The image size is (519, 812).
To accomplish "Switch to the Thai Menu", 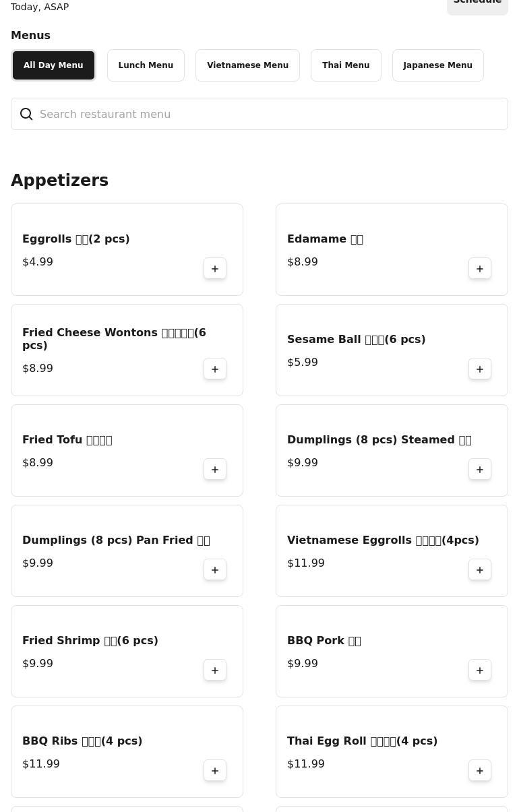I will (x=346, y=65).
